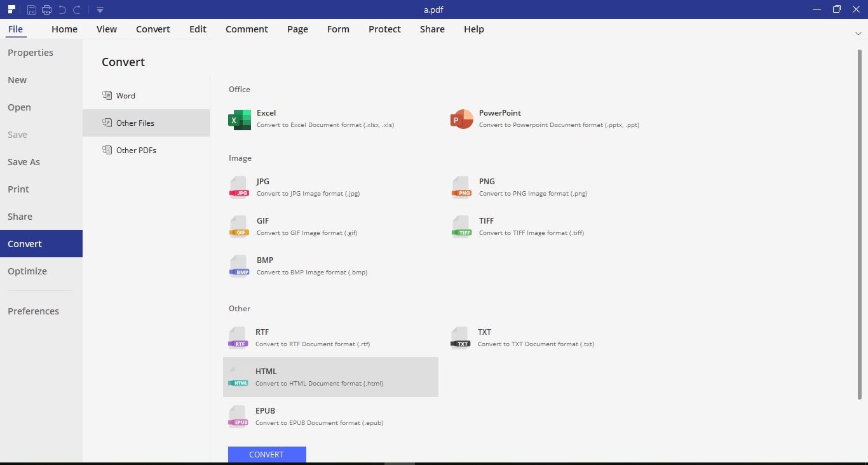868x465 pixels.
Task: Click the 'Convert to Powerpoint Document format' description
Action: 559,125
